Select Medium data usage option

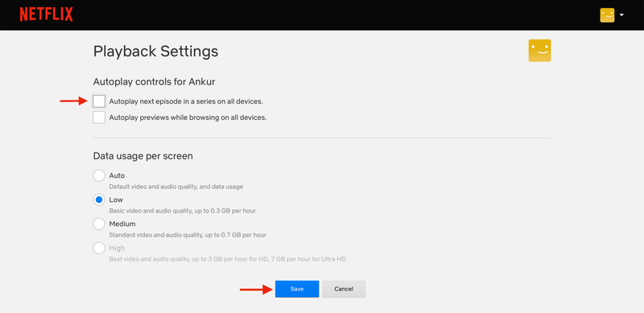[99, 224]
